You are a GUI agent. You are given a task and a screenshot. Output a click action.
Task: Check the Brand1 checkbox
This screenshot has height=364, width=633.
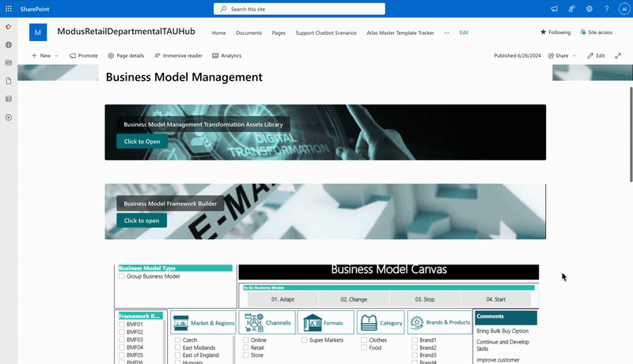[415, 340]
